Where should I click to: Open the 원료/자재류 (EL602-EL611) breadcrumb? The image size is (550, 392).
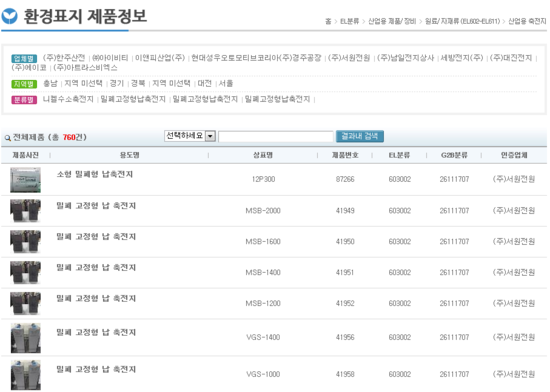coord(462,21)
